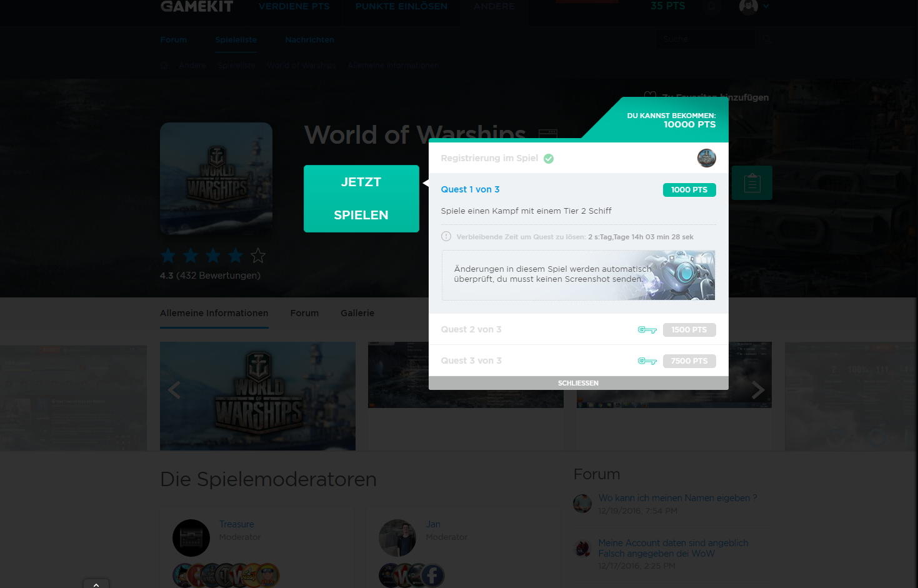Click the heart favorite icon

point(650,96)
